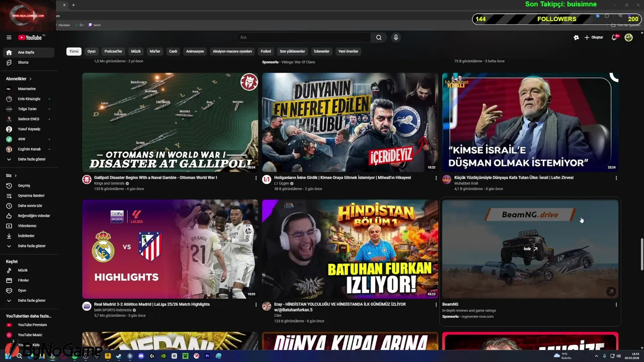The height and width of the screenshot is (362, 644).
Task: Open more options for Gallipoli Disaster video
Action: point(256,178)
